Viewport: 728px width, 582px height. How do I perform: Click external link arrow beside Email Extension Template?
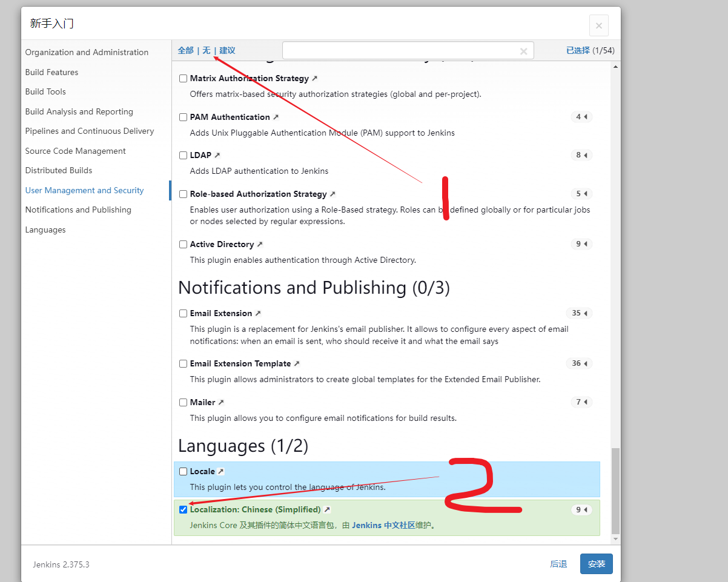click(x=296, y=364)
